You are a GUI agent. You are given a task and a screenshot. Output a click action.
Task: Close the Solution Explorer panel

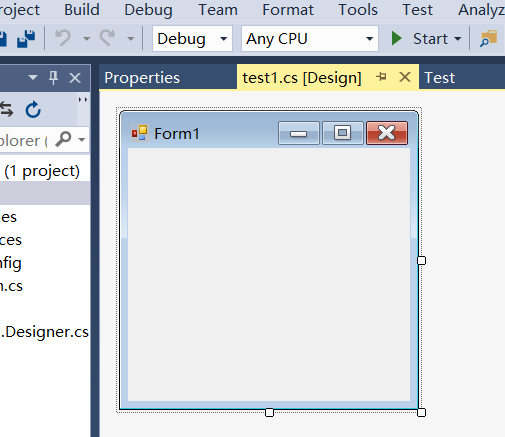pos(75,78)
